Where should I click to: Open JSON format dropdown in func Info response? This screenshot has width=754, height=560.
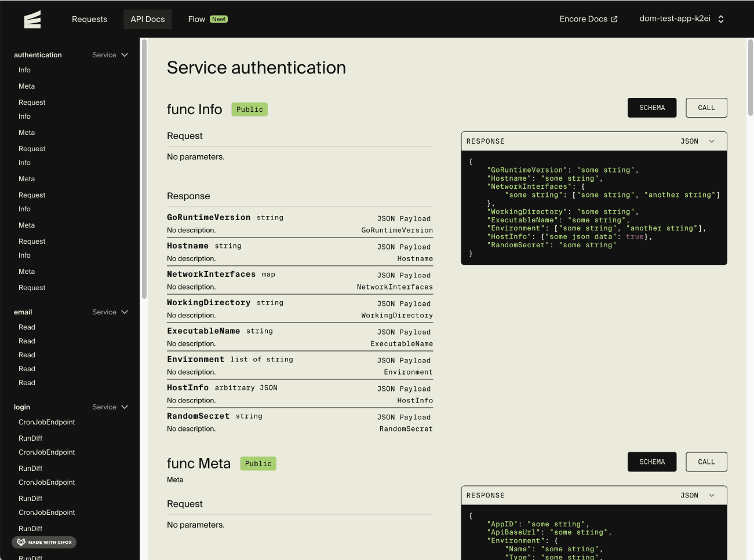pyautogui.click(x=698, y=141)
